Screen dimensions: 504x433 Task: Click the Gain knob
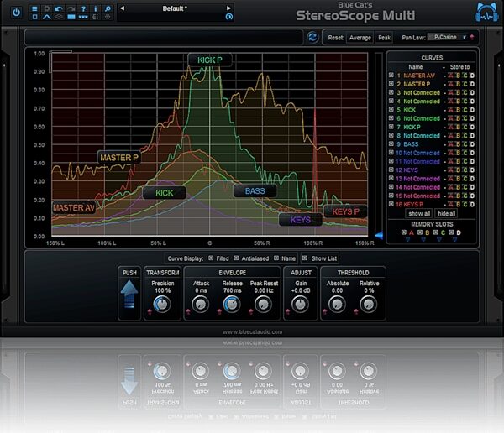point(300,304)
